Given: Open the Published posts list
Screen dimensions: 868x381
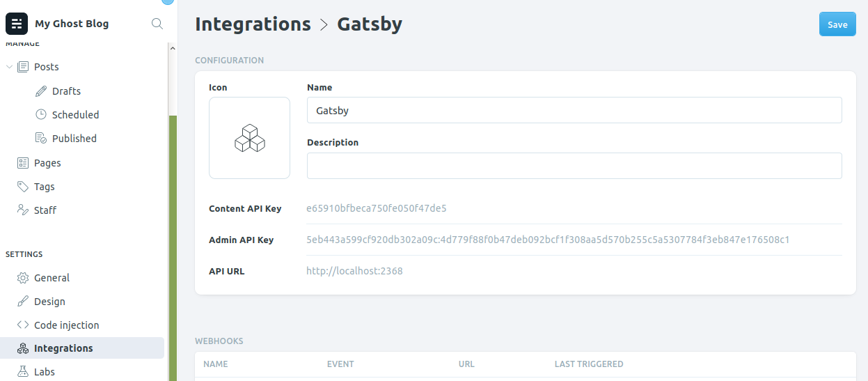Looking at the screenshot, I should pyautogui.click(x=74, y=139).
